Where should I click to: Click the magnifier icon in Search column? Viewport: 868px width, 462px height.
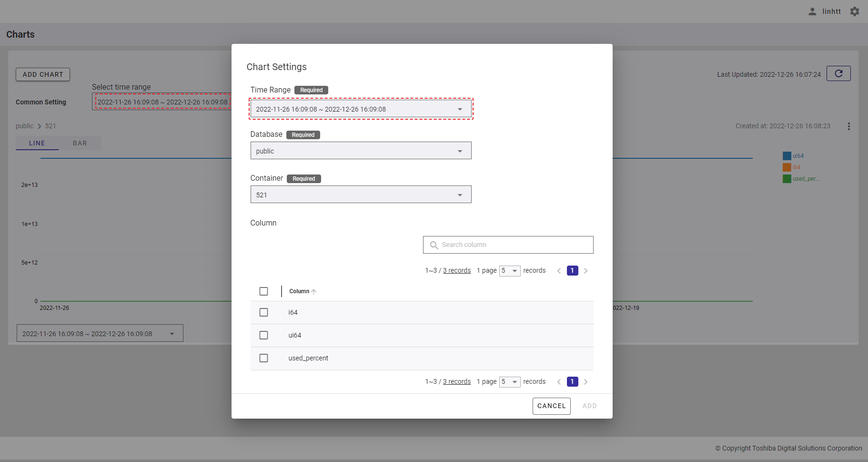[434, 245]
